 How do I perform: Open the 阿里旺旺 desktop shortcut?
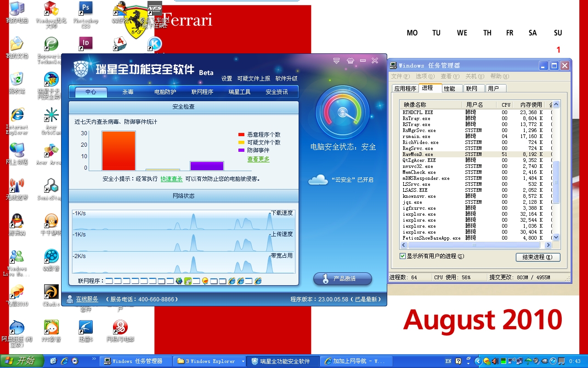coord(17,333)
